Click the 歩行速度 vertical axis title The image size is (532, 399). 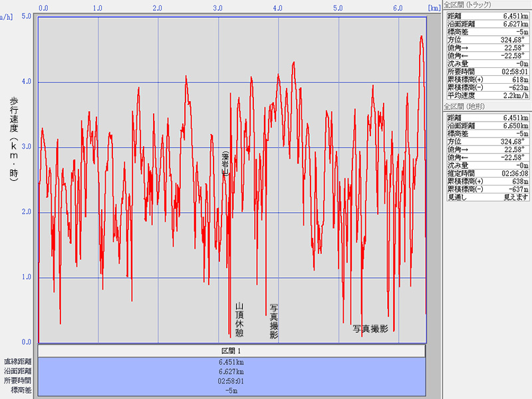[x=14, y=136]
